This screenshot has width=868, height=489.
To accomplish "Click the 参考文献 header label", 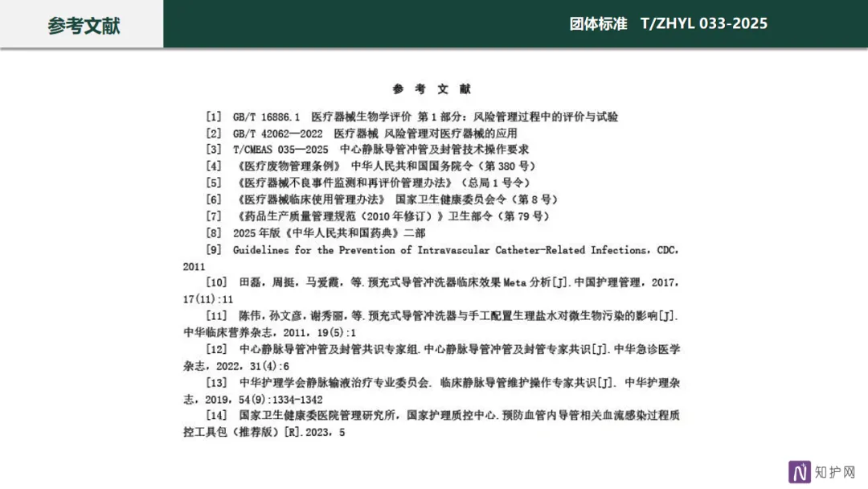I will [84, 26].
